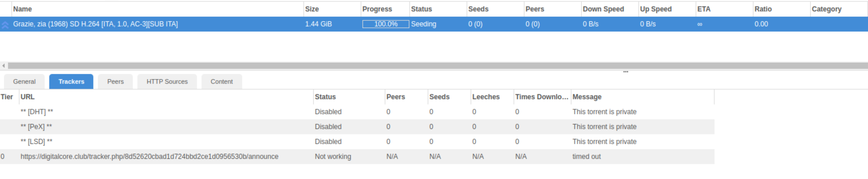Viewport: 868px width, 179px height.
Task: Select the ** [PeX] ** tracker row
Action: click(x=36, y=127)
